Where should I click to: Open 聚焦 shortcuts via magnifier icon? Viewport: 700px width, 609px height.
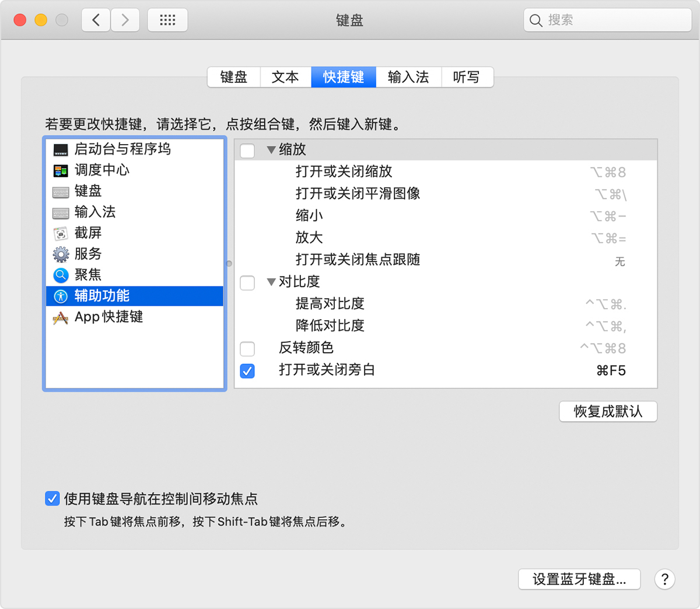(x=61, y=275)
